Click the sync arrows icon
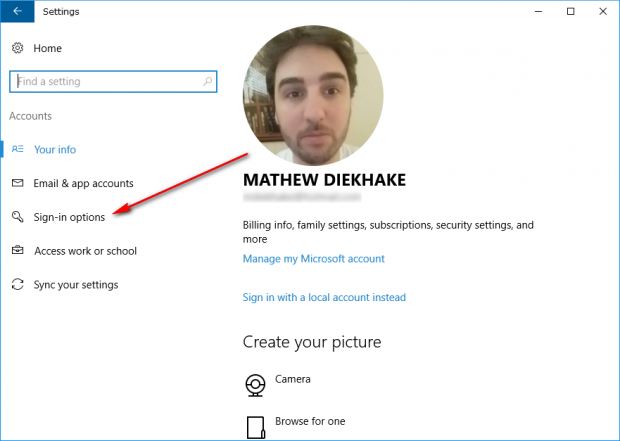 click(17, 284)
